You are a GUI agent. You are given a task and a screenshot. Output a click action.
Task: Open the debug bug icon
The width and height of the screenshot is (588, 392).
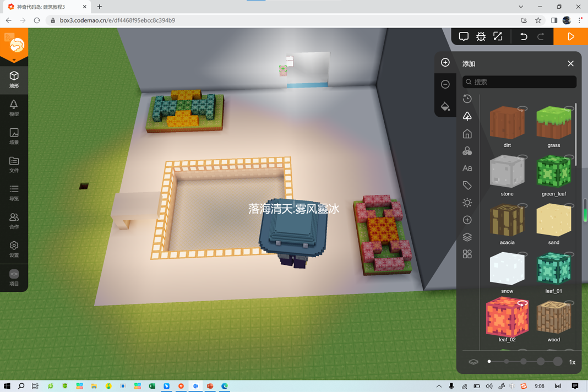[481, 36]
